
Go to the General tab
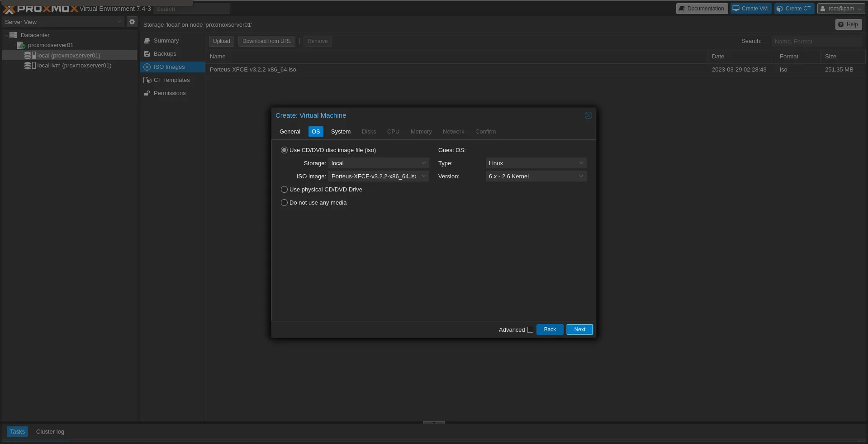point(289,132)
